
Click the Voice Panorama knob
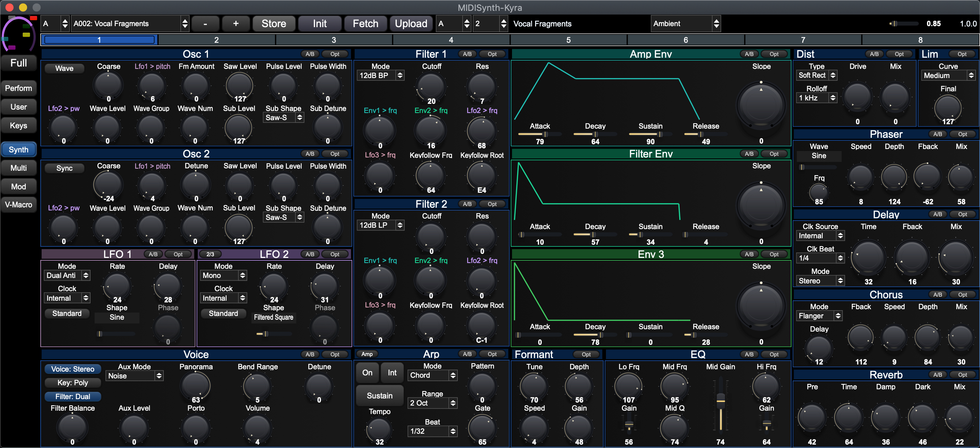click(196, 385)
